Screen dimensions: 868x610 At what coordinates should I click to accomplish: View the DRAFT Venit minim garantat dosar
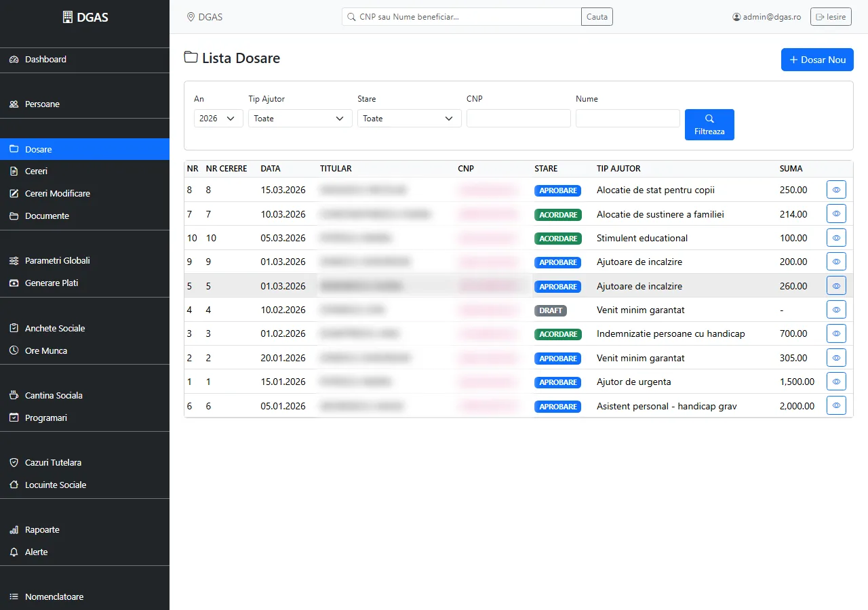[836, 310]
